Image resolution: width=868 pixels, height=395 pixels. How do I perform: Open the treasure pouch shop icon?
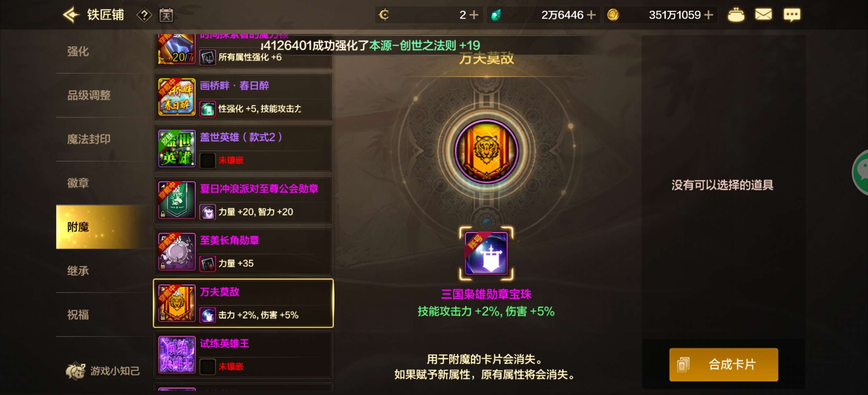click(x=736, y=15)
